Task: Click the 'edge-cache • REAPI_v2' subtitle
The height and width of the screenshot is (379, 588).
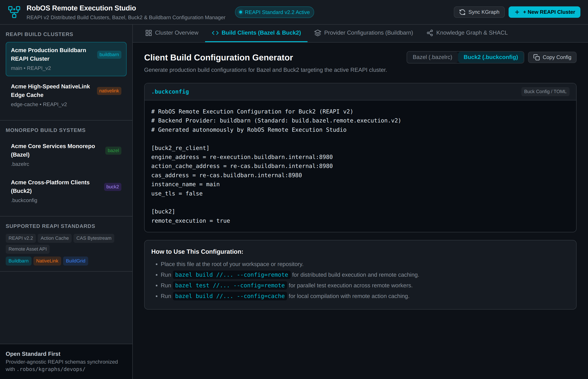Action: pyautogui.click(x=39, y=104)
